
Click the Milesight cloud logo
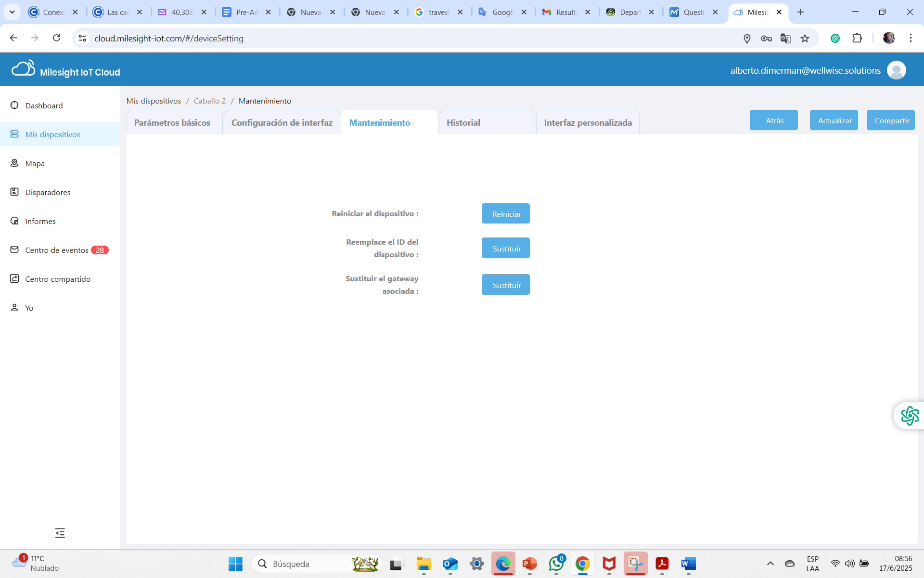click(x=23, y=69)
